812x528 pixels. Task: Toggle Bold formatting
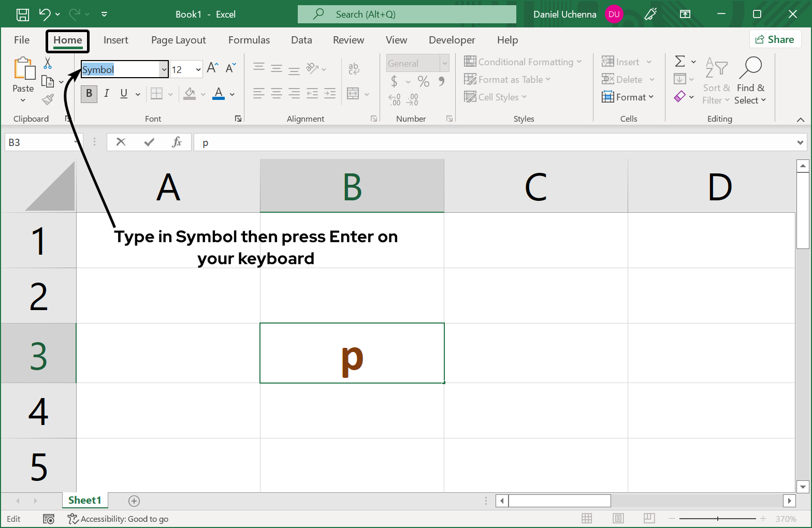click(x=89, y=94)
